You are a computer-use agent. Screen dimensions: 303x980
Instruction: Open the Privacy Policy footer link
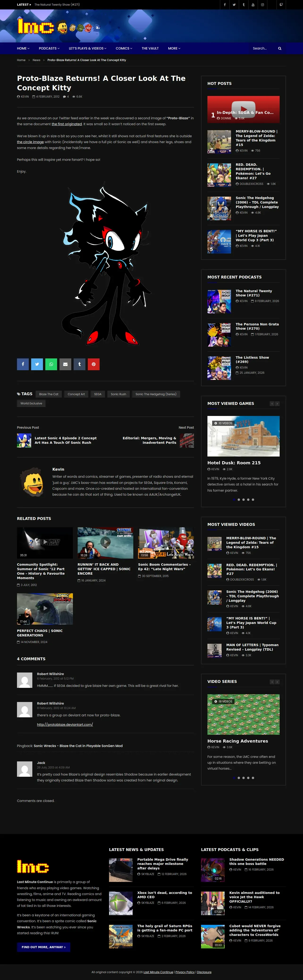pos(185,972)
